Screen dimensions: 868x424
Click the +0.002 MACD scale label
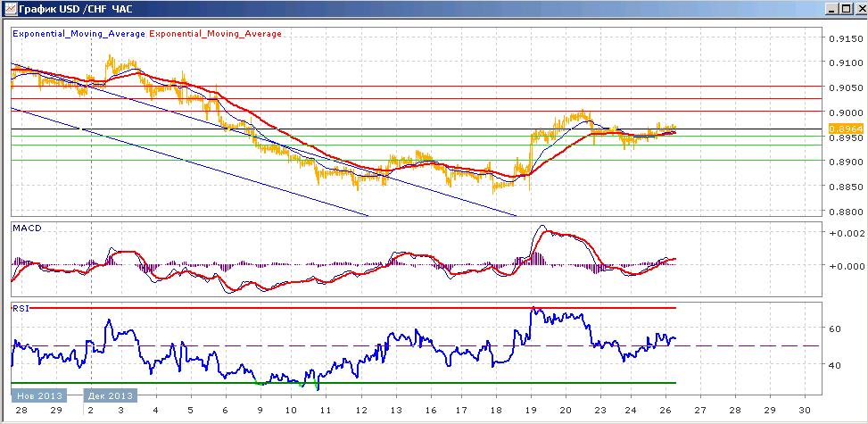pos(847,233)
